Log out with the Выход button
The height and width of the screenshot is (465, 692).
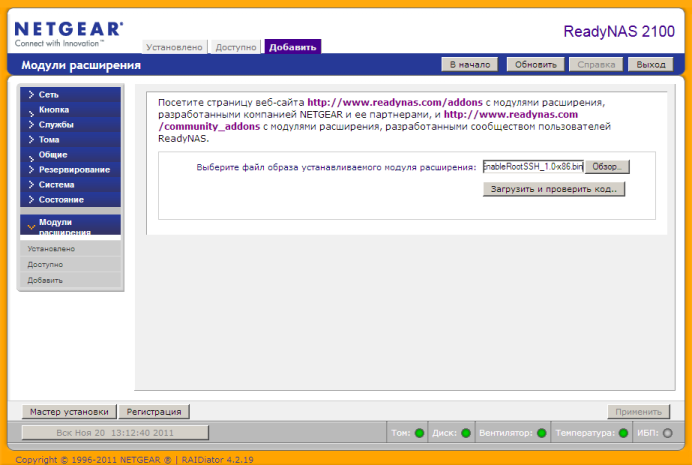click(x=651, y=64)
